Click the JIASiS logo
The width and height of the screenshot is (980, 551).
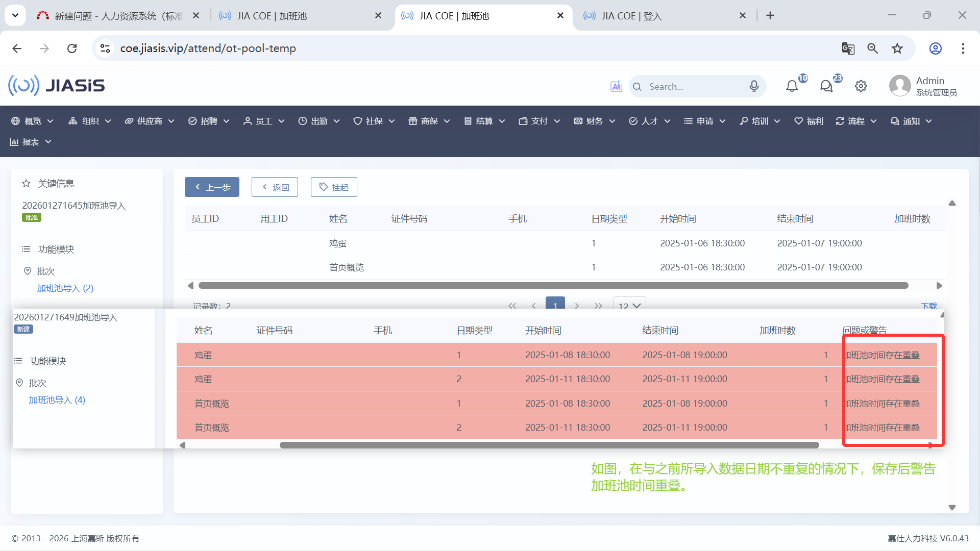tap(56, 86)
